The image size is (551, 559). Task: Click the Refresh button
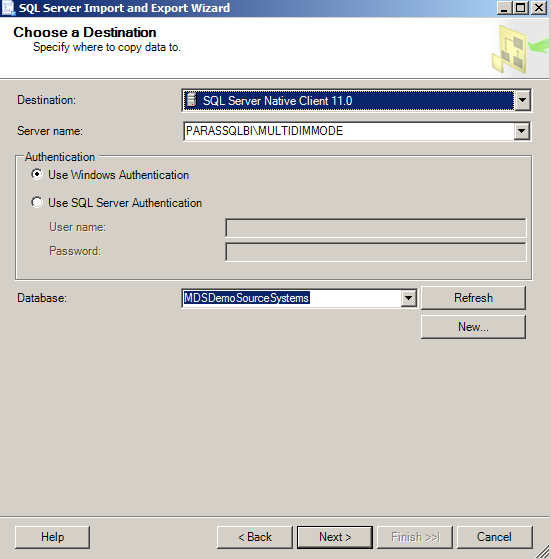tap(473, 298)
